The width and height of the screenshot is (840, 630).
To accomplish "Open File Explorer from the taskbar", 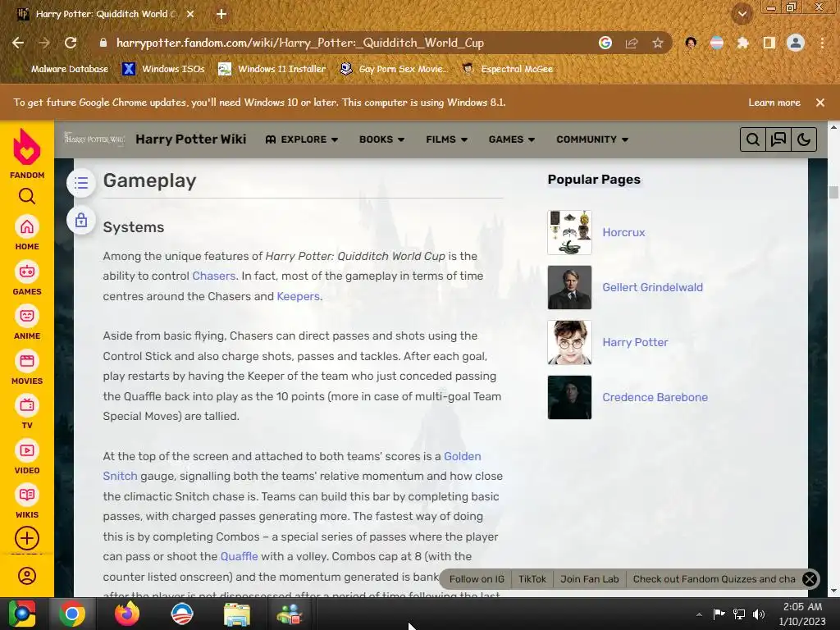I will click(236, 614).
